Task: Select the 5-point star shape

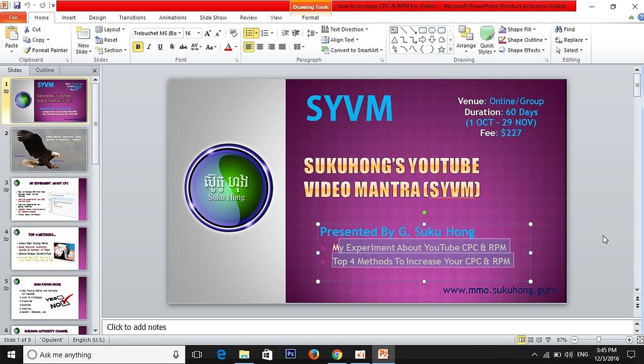Action: coord(441,50)
